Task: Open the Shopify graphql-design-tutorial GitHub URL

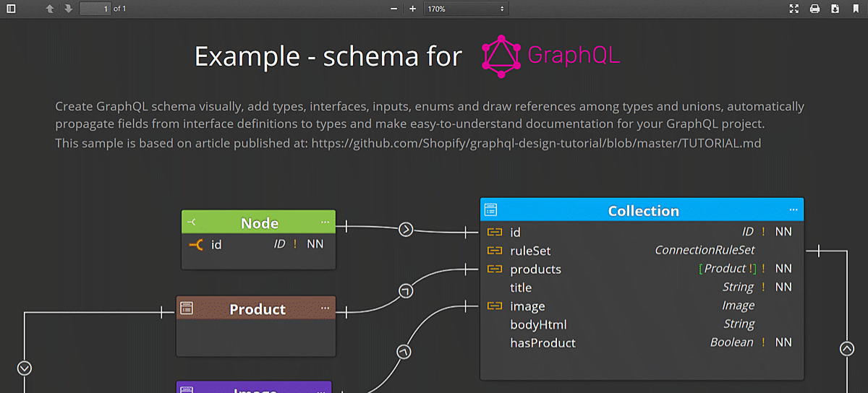Action: coord(536,143)
